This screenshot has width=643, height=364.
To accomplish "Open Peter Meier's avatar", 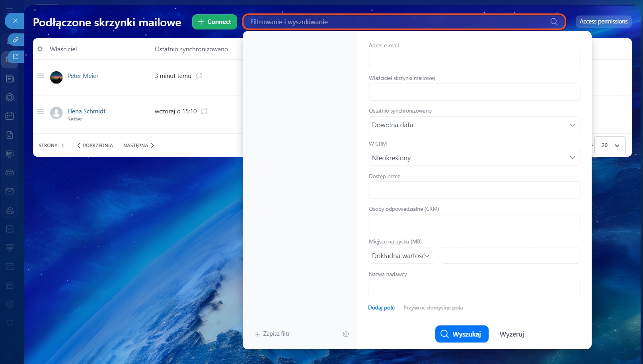I will 57,77.
